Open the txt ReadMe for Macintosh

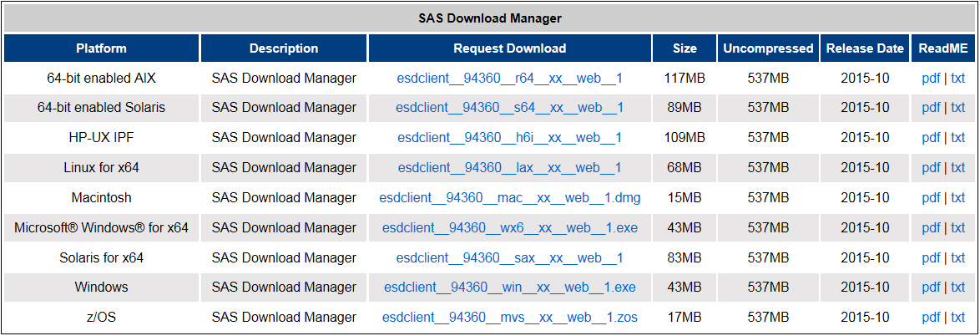pyautogui.click(x=957, y=198)
